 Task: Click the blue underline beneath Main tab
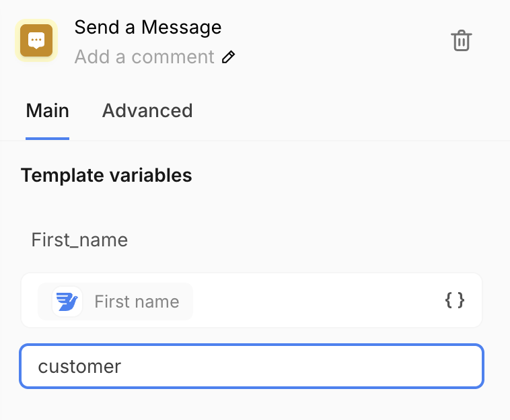point(47,138)
